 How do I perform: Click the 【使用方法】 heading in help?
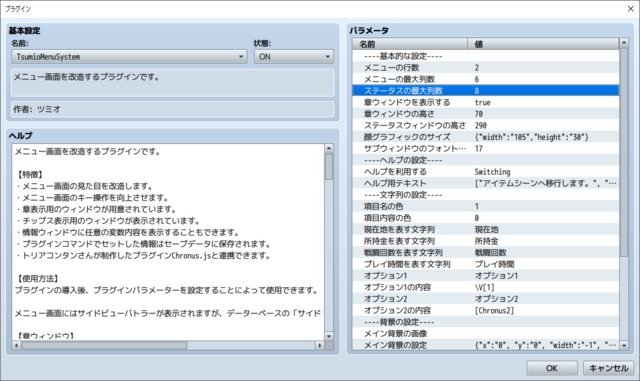(38, 279)
